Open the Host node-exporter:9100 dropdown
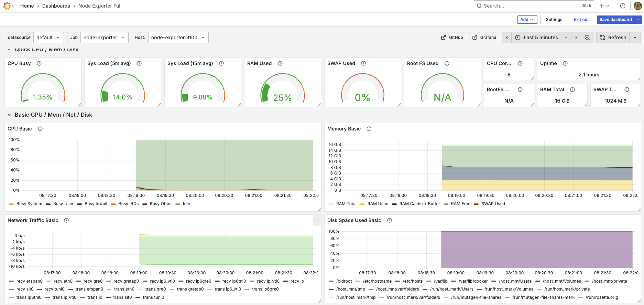644x305 pixels. [x=178, y=38]
